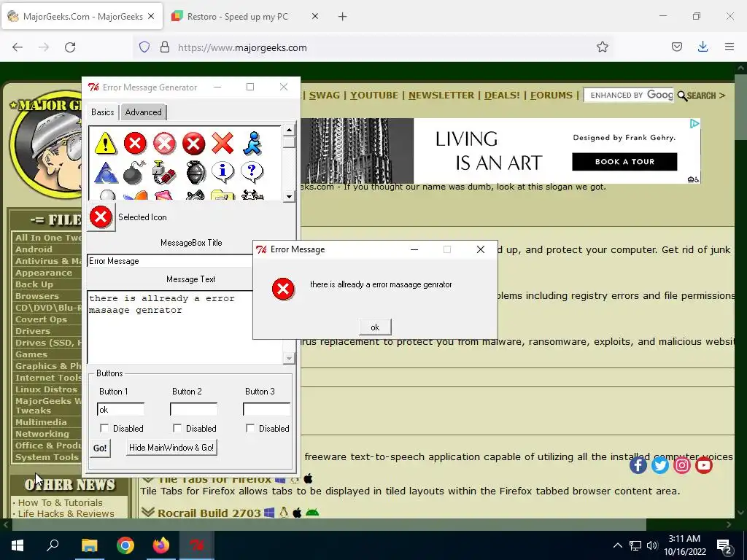This screenshot has height=560, width=747.
Task: Click ok in Error Message dialog
Action: tap(375, 327)
